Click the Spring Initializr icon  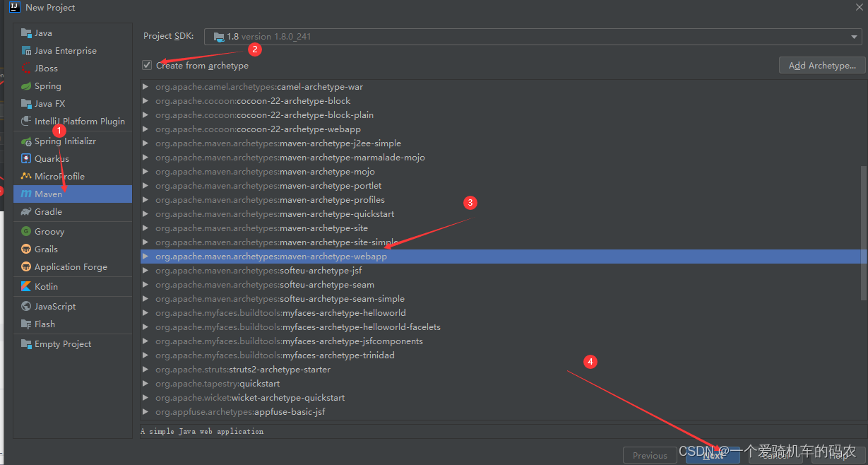coord(26,141)
